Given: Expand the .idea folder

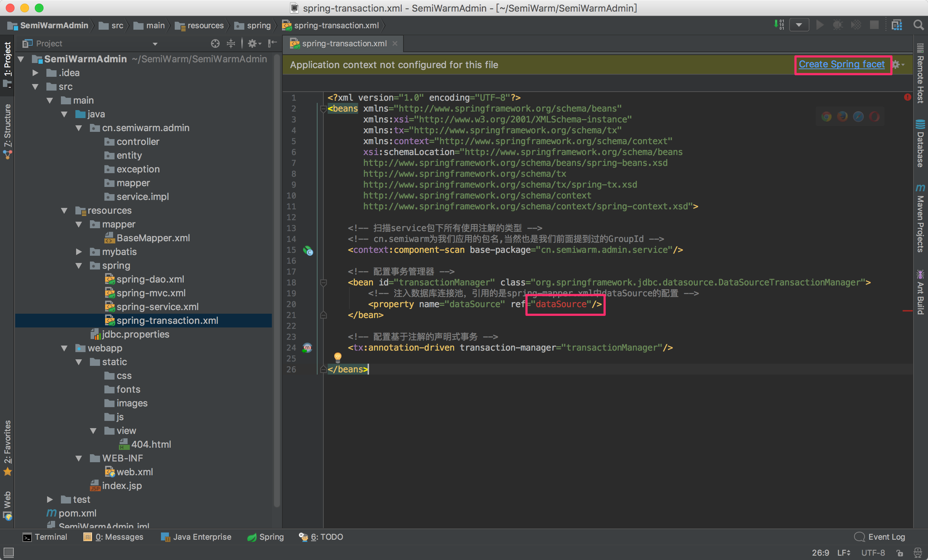Looking at the screenshot, I should pos(36,73).
